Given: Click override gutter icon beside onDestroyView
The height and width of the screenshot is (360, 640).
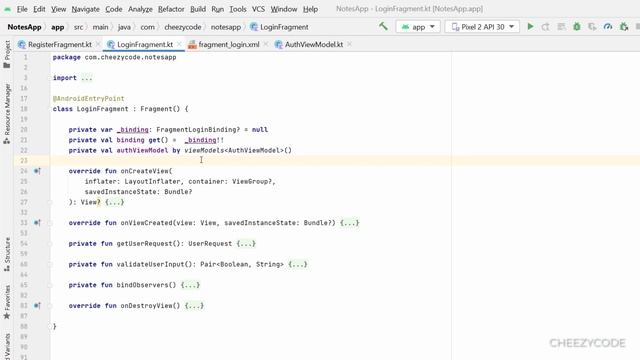Looking at the screenshot, I should point(37,306).
